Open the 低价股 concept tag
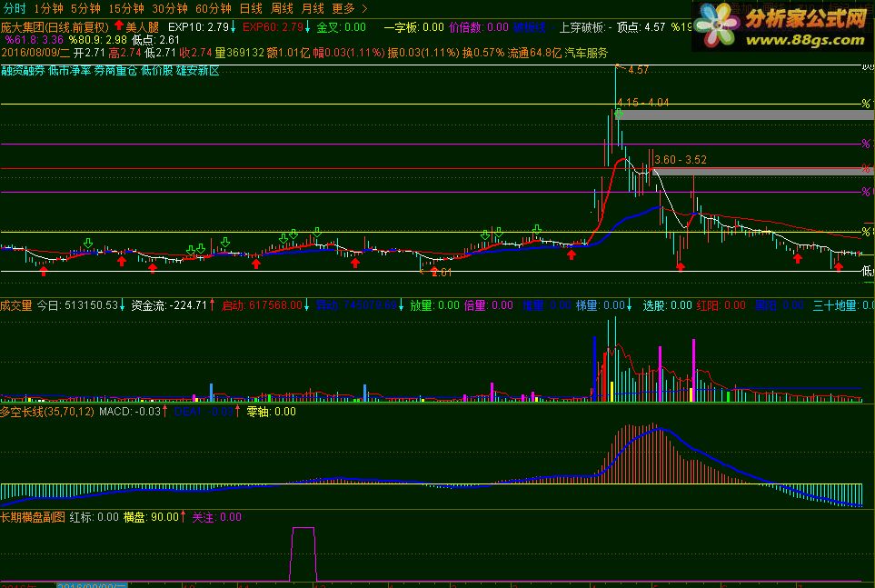The width and height of the screenshot is (875, 588). tap(157, 70)
